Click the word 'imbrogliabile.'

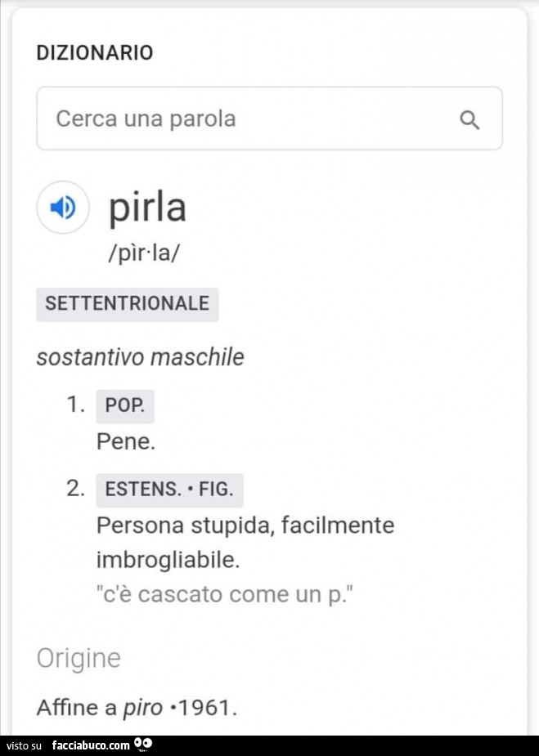click(x=168, y=561)
